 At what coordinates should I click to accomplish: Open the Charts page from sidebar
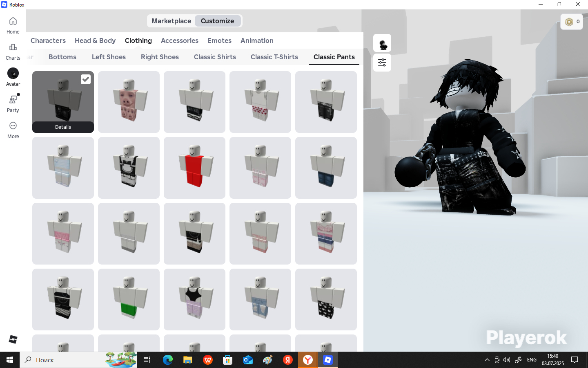[x=13, y=52]
